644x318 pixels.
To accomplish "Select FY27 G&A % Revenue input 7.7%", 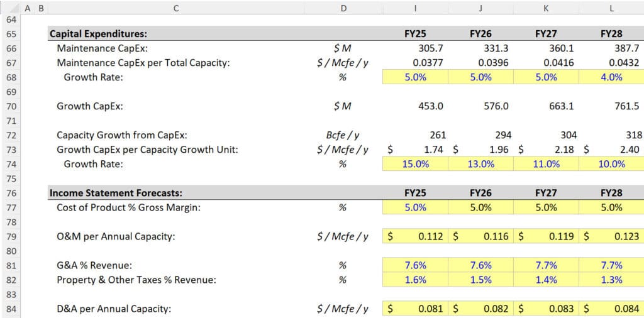I will tap(546, 265).
